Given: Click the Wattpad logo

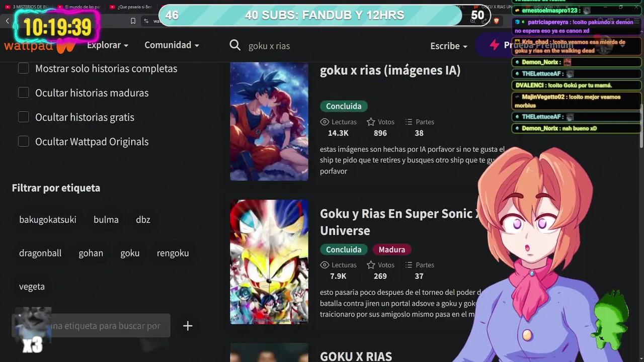Looking at the screenshot, I should 40,46.
